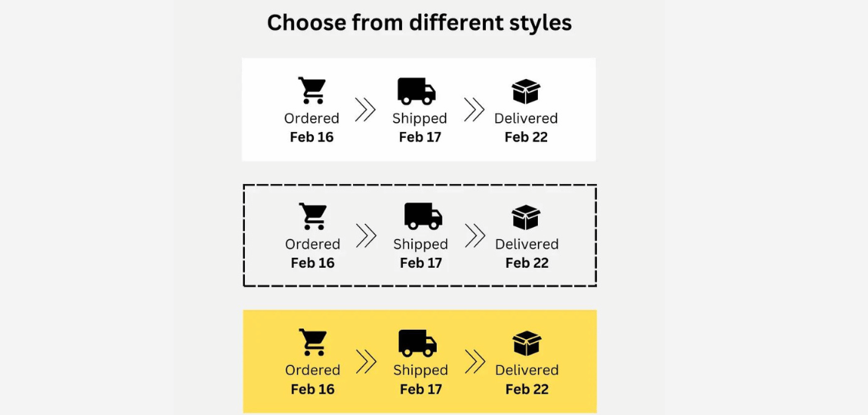Click the open box icon in white style
The image size is (868, 415).
click(526, 91)
